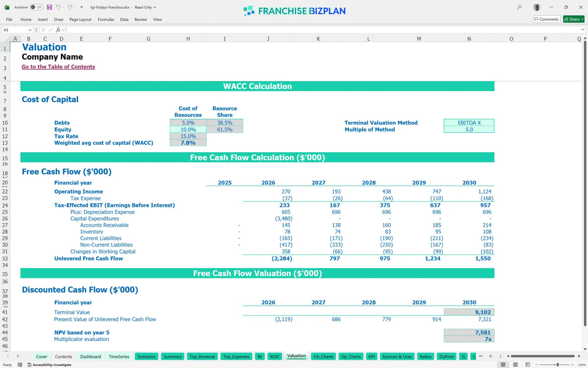588x368 pixels.
Task: Select the Equity cost cell 10.0%
Action: point(188,130)
